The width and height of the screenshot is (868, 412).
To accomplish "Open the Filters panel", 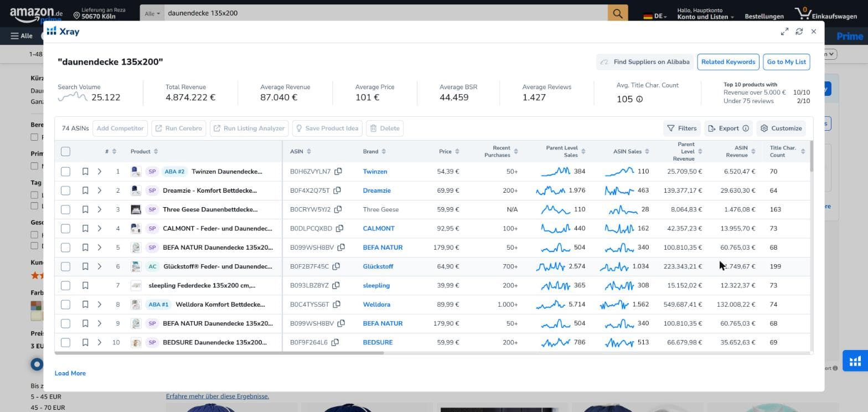I will pyautogui.click(x=682, y=128).
